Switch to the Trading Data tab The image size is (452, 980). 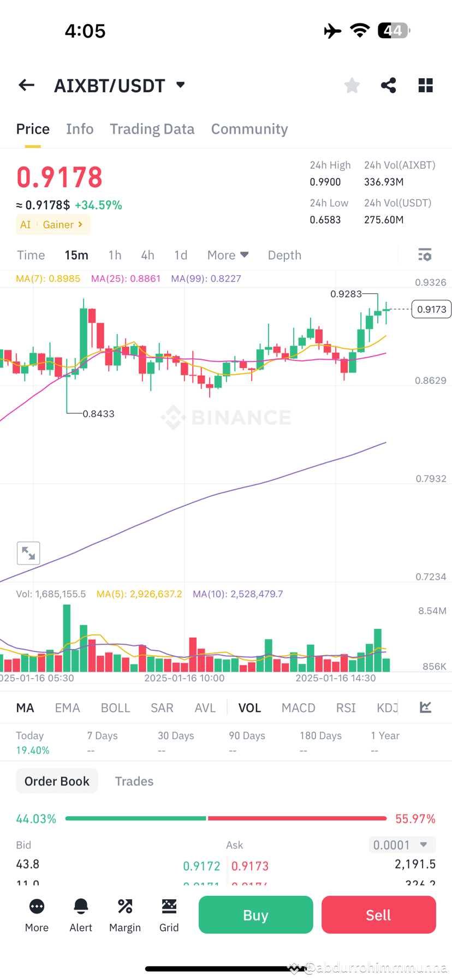(152, 129)
